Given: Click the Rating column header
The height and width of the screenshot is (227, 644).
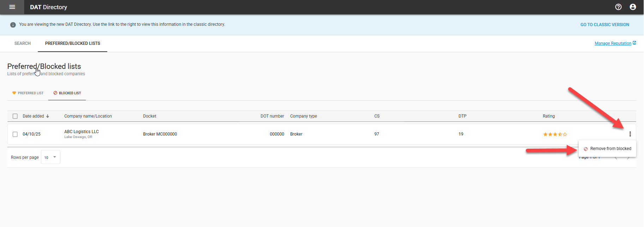Looking at the screenshot, I should [549, 116].
